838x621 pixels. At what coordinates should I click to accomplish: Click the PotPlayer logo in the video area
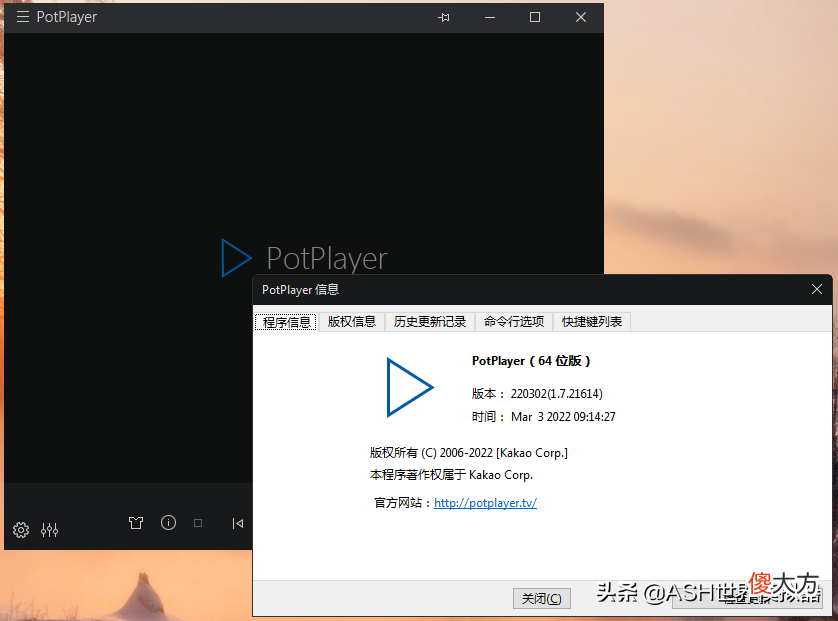click(305, 258)
